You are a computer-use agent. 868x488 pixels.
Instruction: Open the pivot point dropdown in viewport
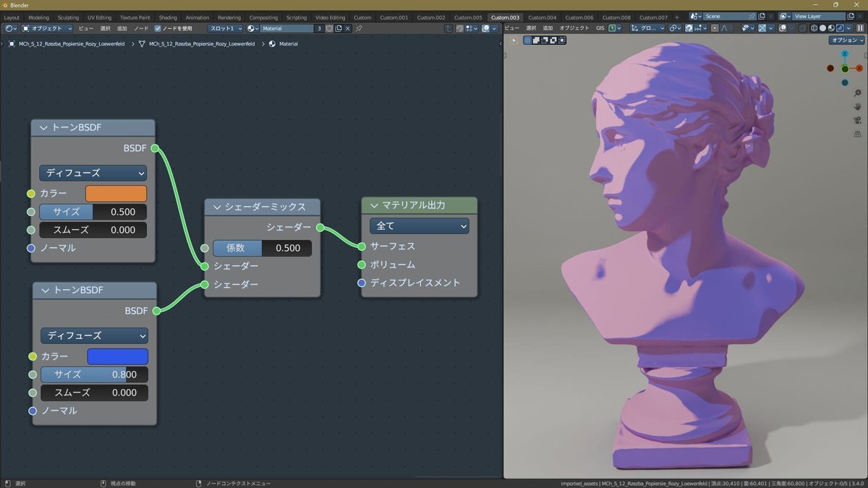675,28
